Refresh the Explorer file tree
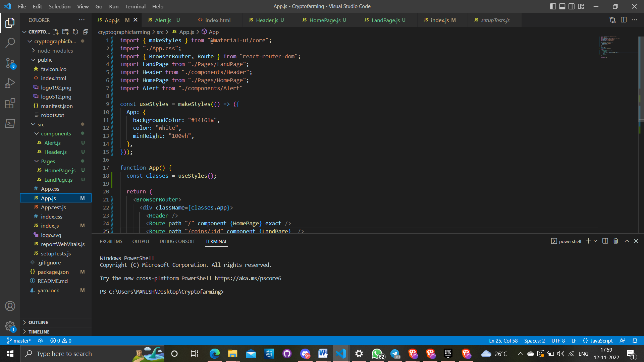This screenshot has height=362, width=644. click(75, 32)
